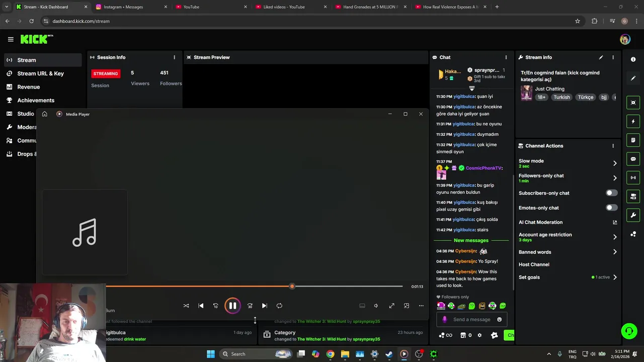644x362 pixels.
Task: Pause playback in Media Player
Action: 232,306
